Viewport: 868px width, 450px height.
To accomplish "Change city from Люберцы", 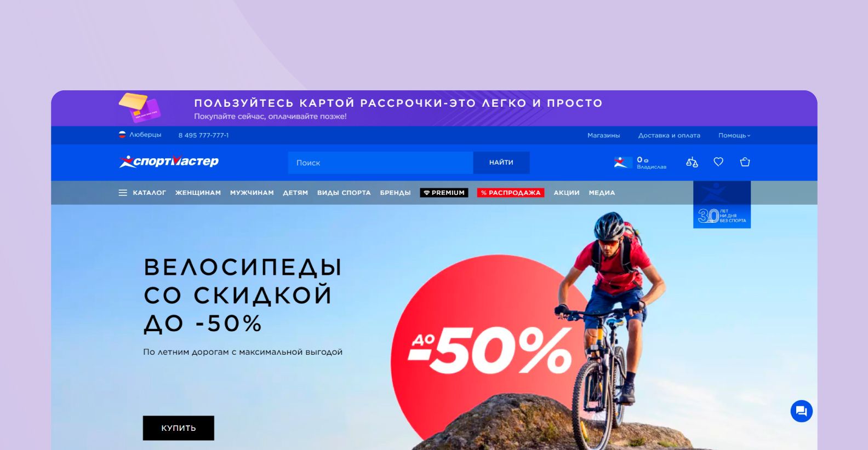I will (140, 135).
